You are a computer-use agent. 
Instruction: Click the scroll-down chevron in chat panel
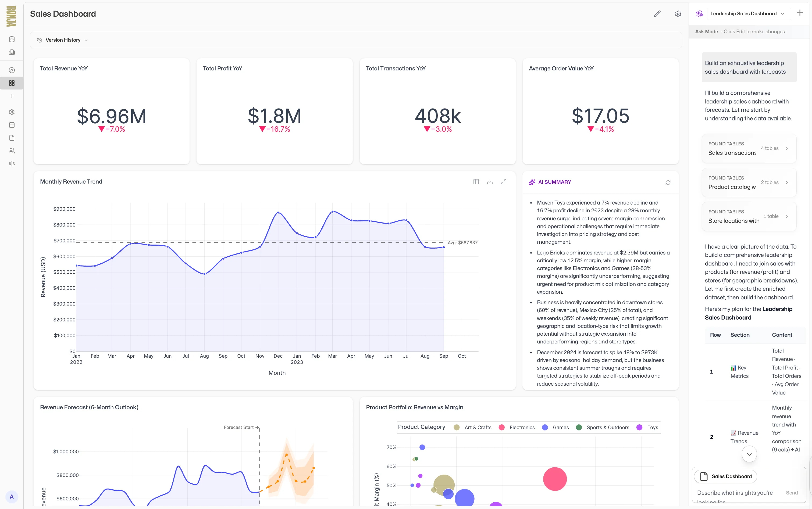click(x=749, y=454)
